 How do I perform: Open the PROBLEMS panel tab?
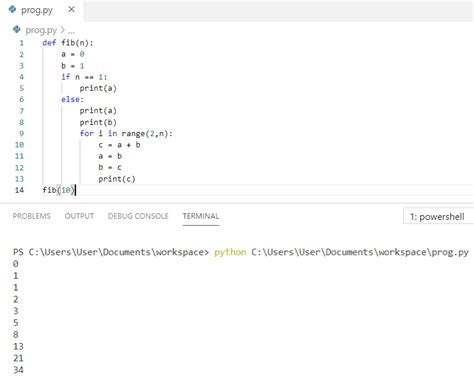[32, 216]
